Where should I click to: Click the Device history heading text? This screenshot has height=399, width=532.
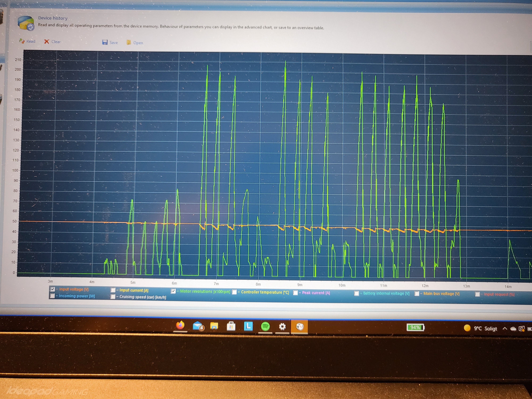[x=53, y=18]
